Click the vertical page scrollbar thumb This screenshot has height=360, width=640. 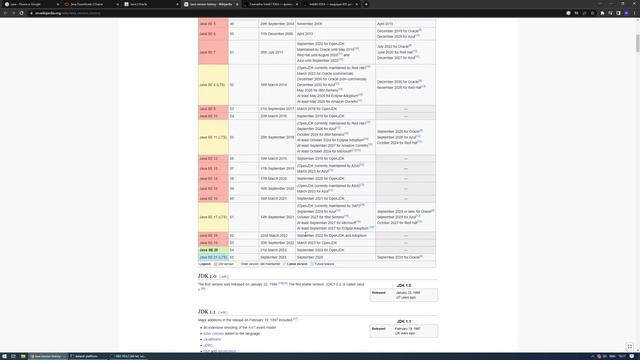(x=637, y=43)
